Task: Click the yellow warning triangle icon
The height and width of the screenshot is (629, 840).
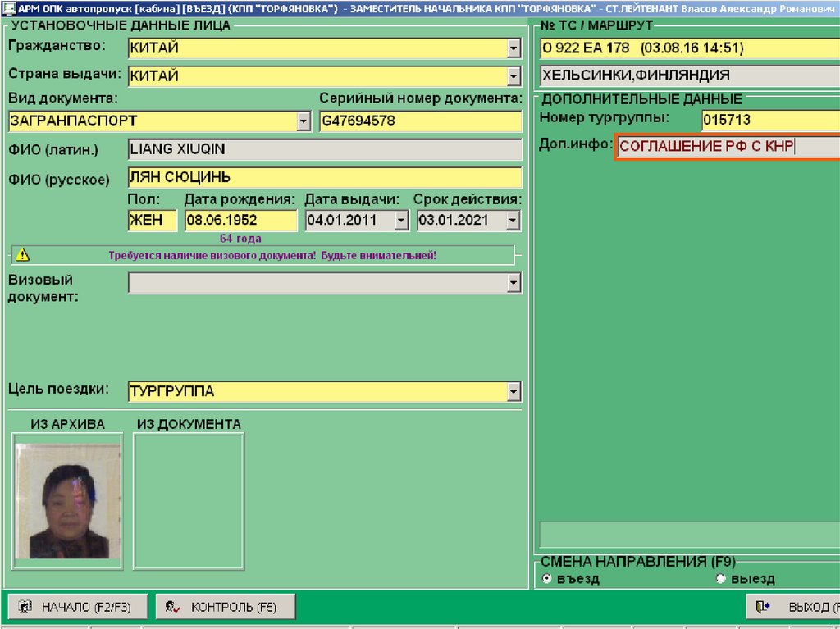Action: (21, 255)
